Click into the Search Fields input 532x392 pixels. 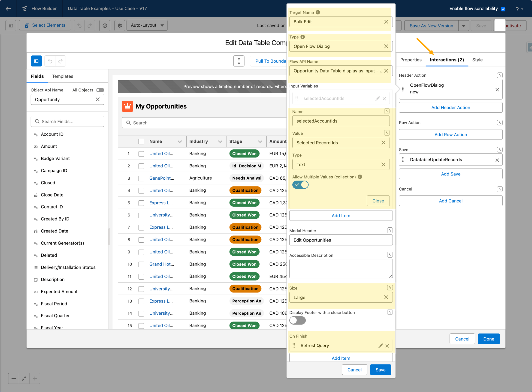(x=67, y=121)
